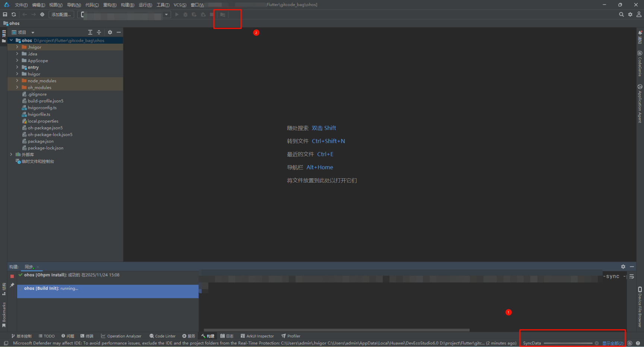Screen dimensions: 644x347
Task: Open the Run (运行) menu
Action: point(145,5)
